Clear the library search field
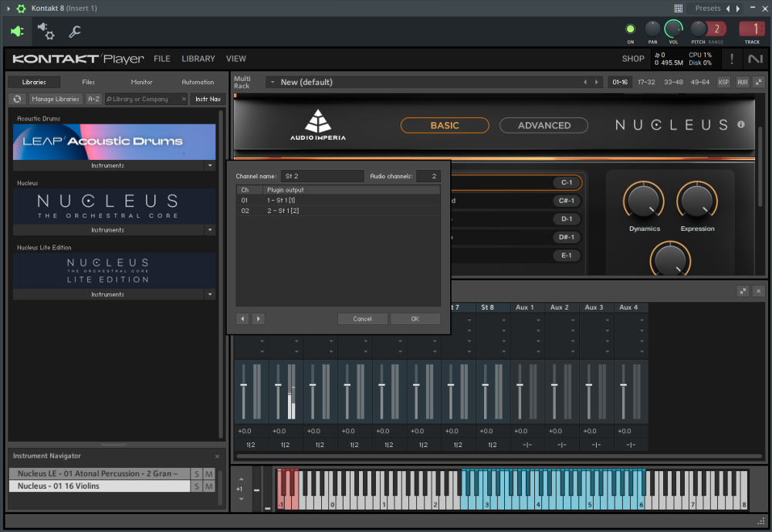Image resolution: width=772 pixels, height=532 pixels. (184, 99)
